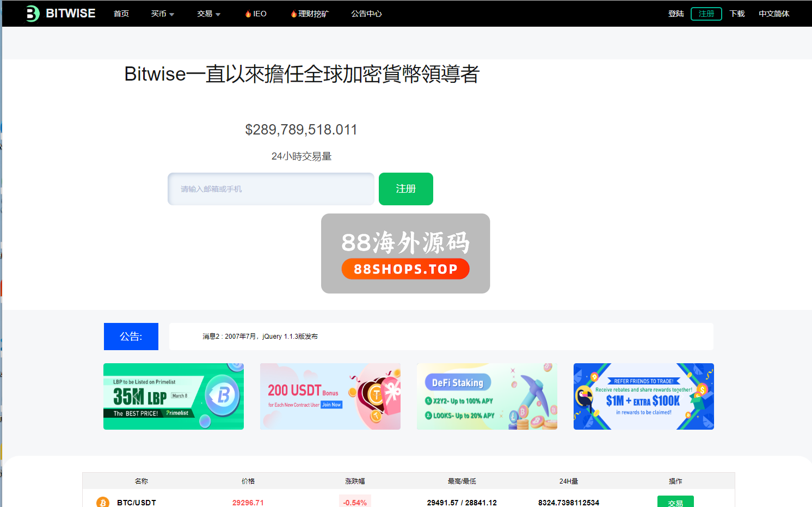Go to the 首页 home tab

click(121, 14)
